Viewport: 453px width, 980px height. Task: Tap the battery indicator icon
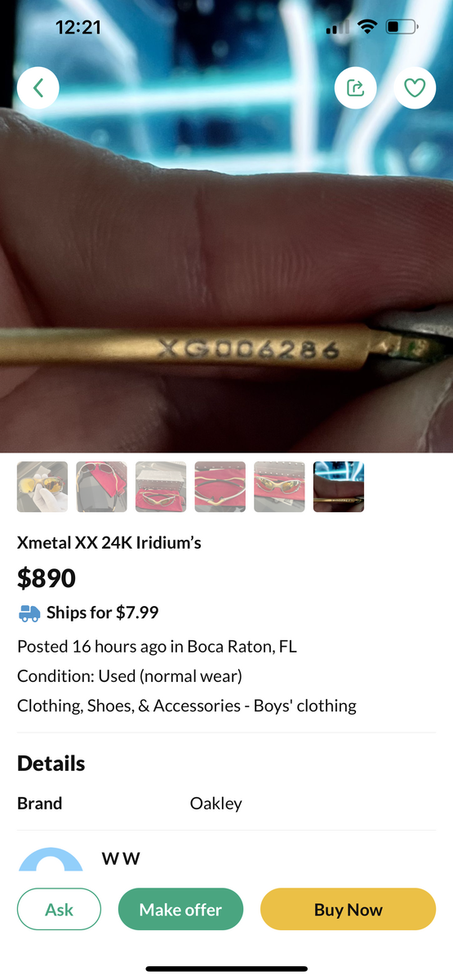(x=402, y=27)
